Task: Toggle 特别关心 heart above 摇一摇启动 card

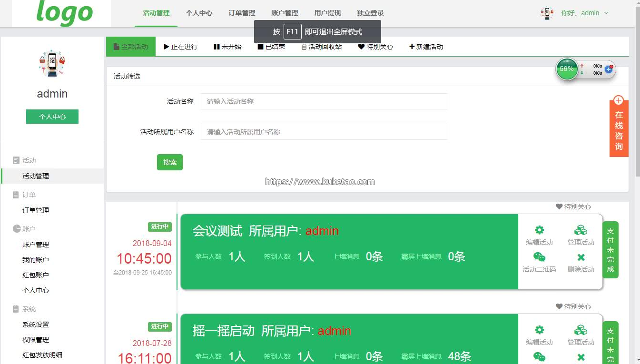Action: (x=560, y=306)
